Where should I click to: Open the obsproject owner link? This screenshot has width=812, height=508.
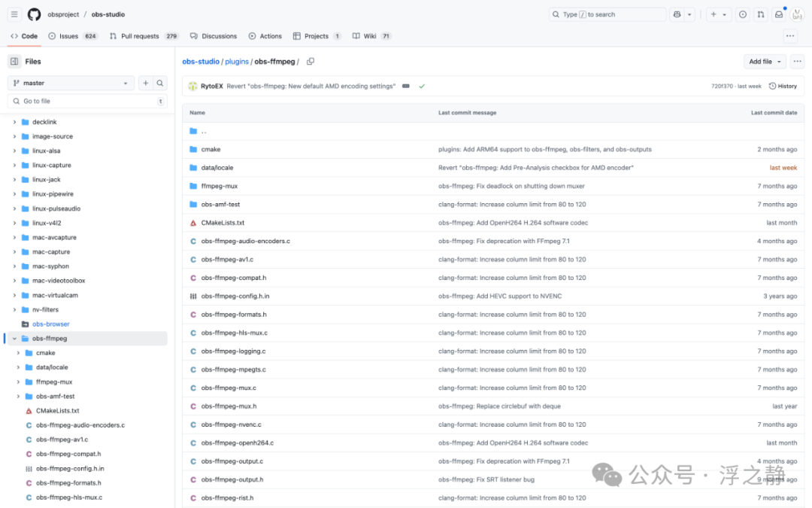coord(63,14)
